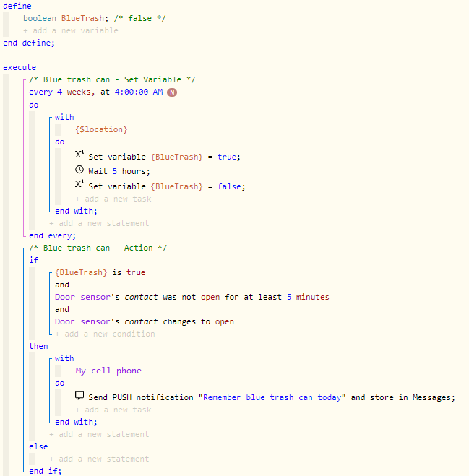The width and height of the screenshot is (469, 476).
Task: Click '+ add a new variable'
Action: (71, 30)
